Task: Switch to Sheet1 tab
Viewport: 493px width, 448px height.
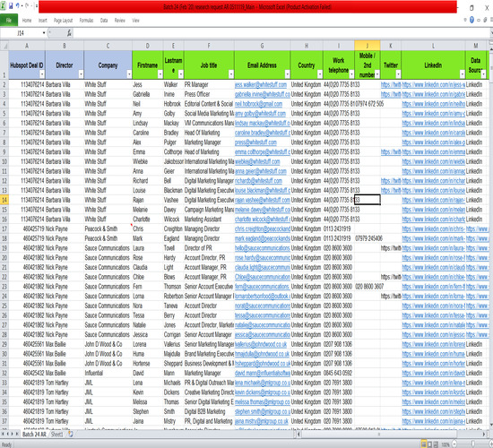Action: 56,435
